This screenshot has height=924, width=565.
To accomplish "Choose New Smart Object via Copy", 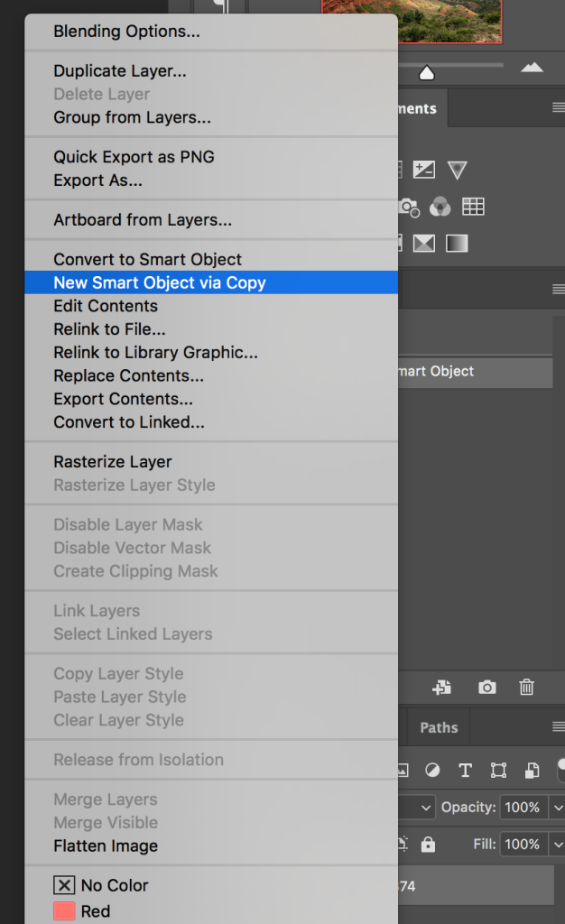I will tap(160, 282).
